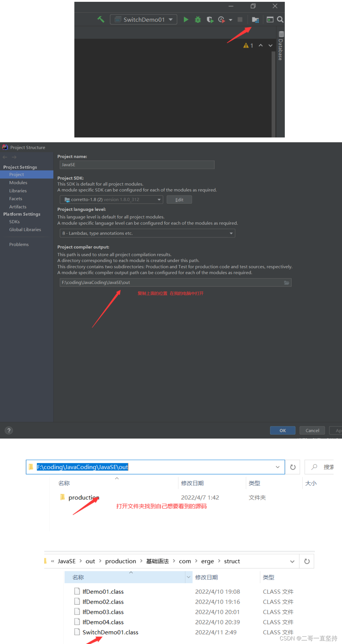Image resolution: width=342 pixels, height=644 pixels.
Task: Expand breadcrumb overflow chevron before JavaSE
Action: coord(52,561)
